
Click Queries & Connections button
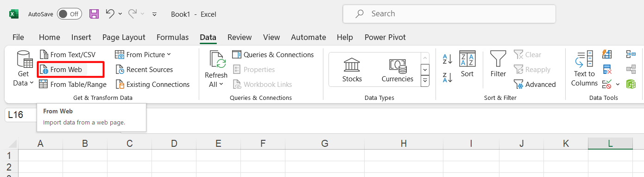273,55
